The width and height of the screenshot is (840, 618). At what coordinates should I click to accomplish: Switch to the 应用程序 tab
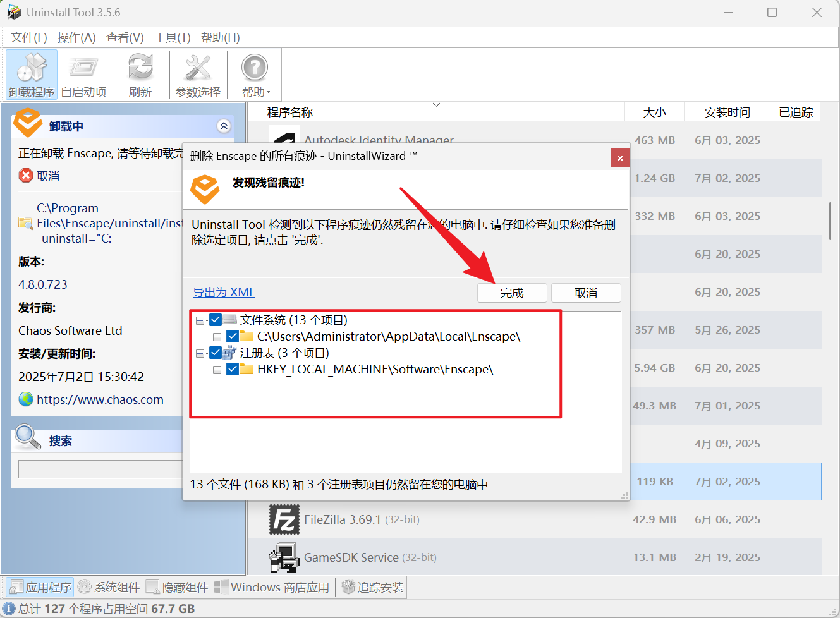[x=40, y=587]
